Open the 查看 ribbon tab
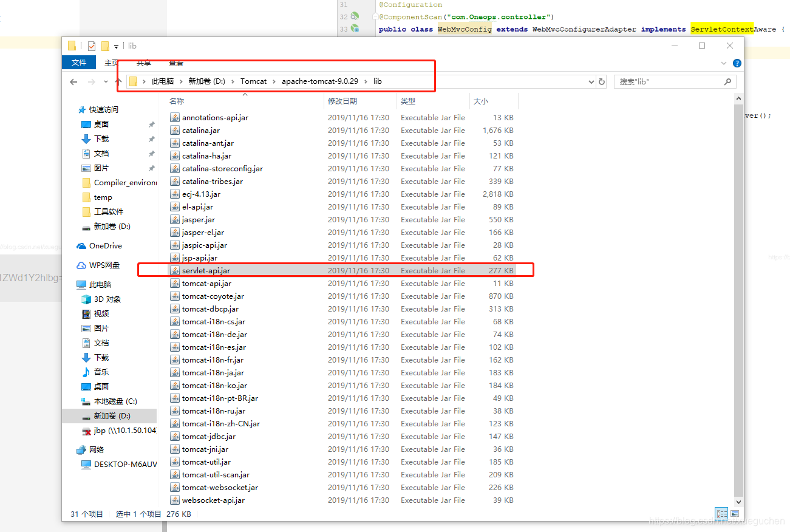 point(176,63)
